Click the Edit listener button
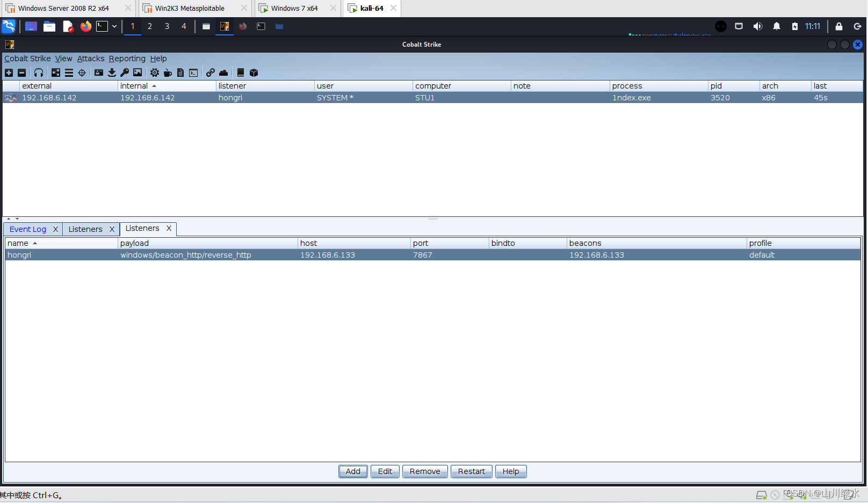 (x=385, y=471)
